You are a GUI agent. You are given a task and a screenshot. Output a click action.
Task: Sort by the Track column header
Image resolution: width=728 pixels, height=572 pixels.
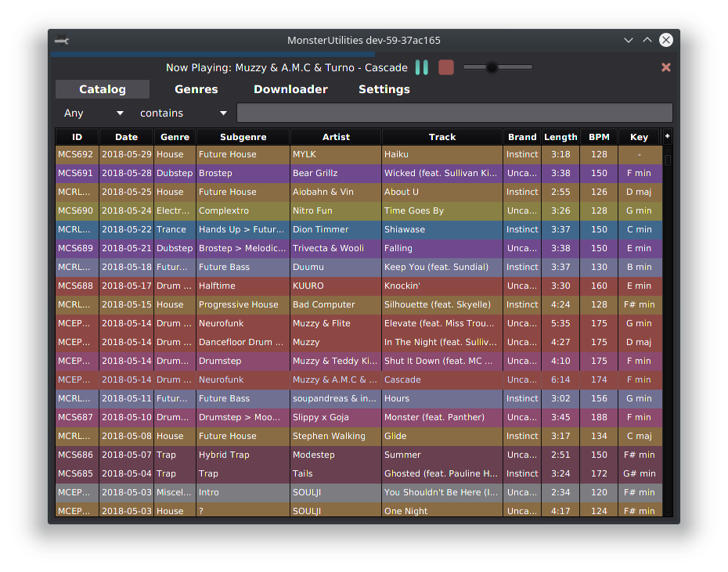click(442, 137)
